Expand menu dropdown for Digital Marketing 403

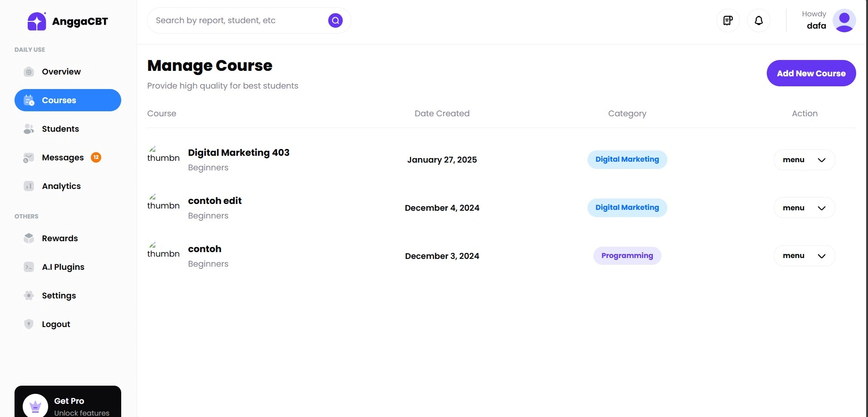click(x=804, y=160)
